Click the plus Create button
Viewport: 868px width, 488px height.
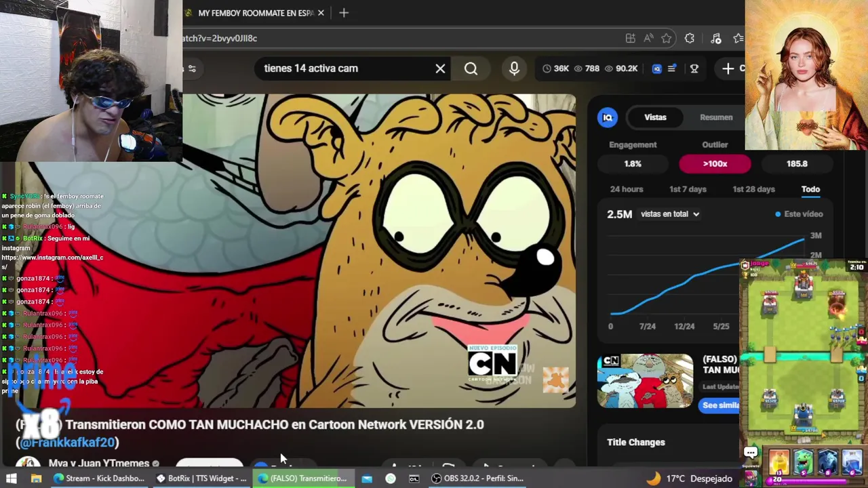pyautogui.click(x=732, y=68)
